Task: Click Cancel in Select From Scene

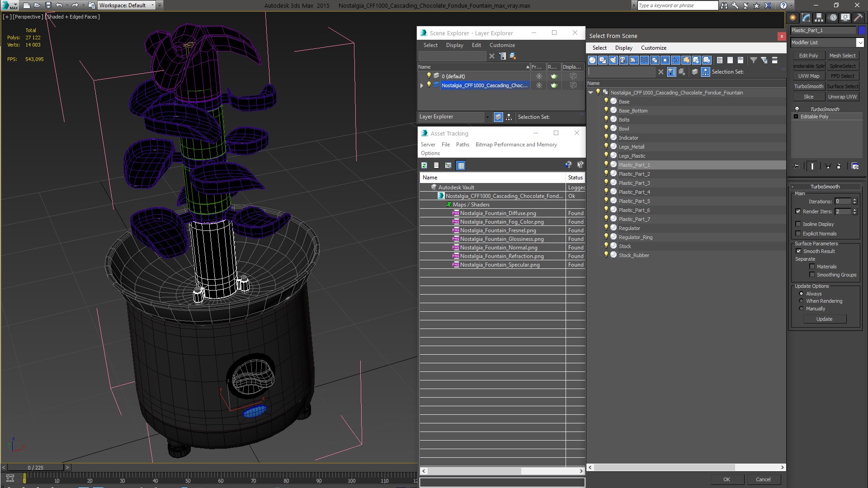Action: tap(763, 479)
